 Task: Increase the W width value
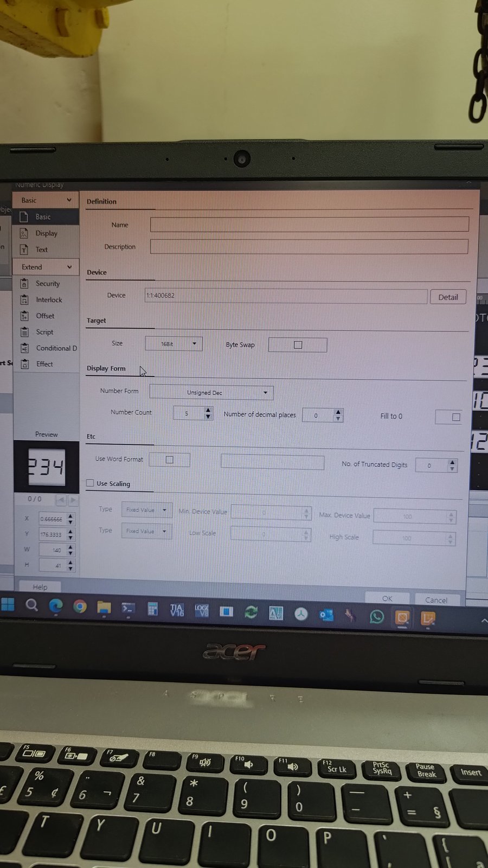tap(70, 546)
